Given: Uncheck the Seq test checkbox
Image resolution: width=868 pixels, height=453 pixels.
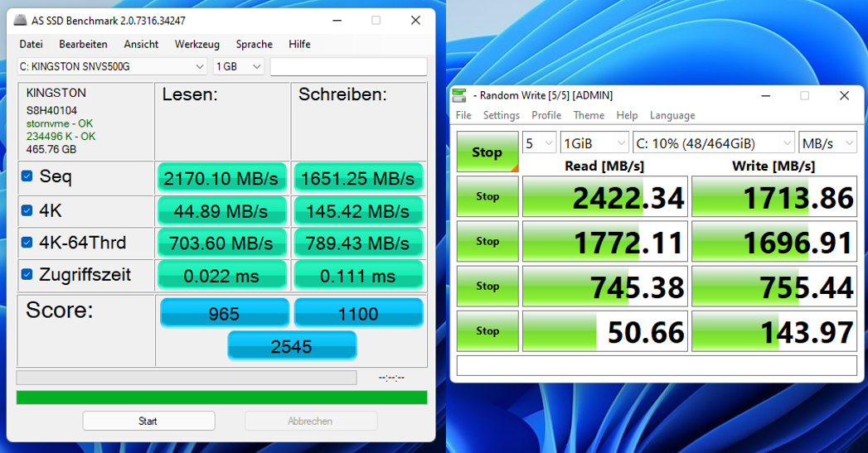Looking at the screenshot, I should tap(27, 176).
